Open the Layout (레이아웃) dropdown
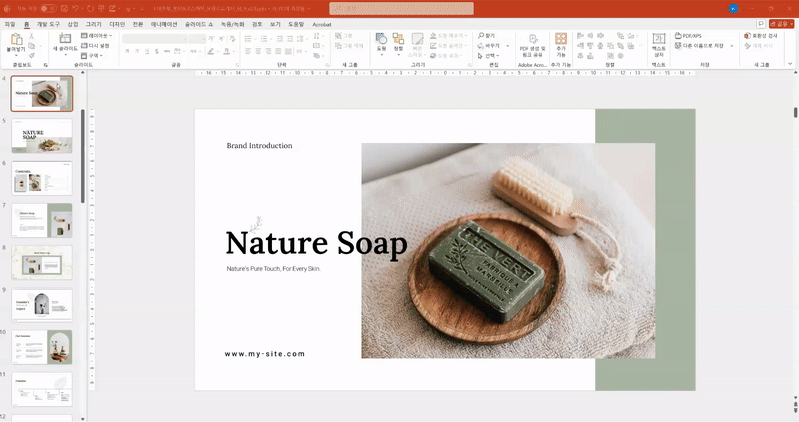 pos(97,36)
